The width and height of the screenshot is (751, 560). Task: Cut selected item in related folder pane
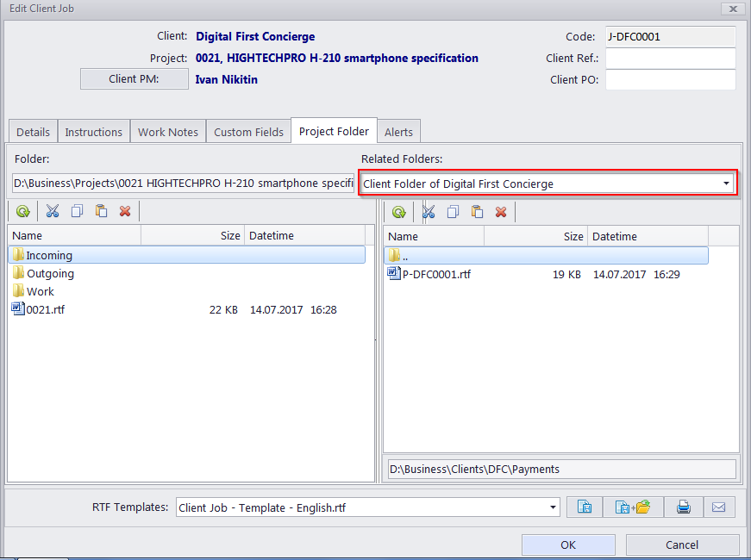pyautogui.click(x=429, y=212)
